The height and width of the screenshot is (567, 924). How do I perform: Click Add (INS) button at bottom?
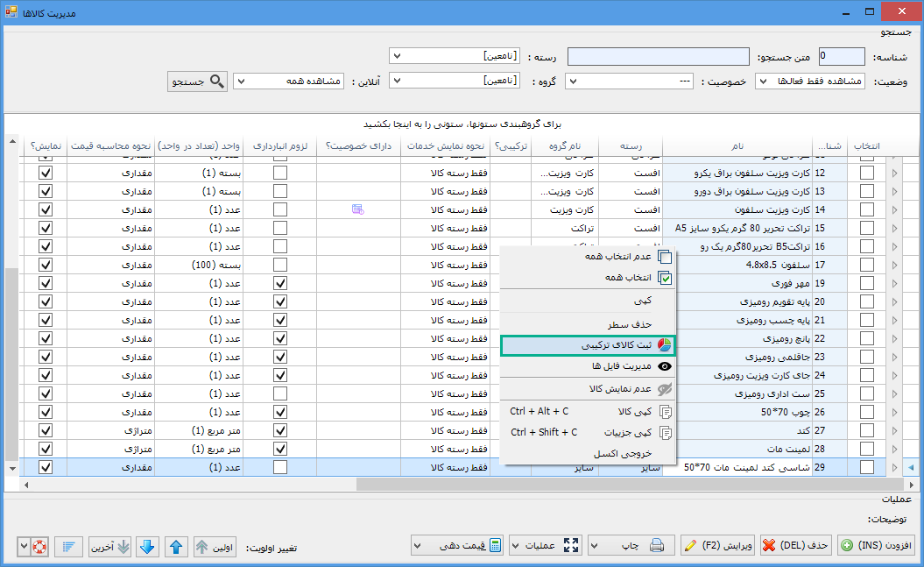point(877,546)
